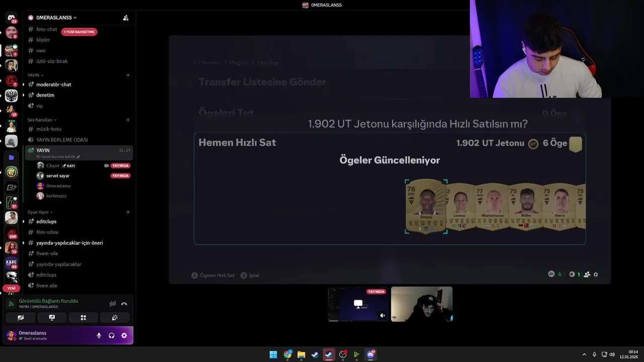The width and height of the screenshot is (644, 362).
Task: Select the active YAYIN voice channel
Action: click(79, 152)
